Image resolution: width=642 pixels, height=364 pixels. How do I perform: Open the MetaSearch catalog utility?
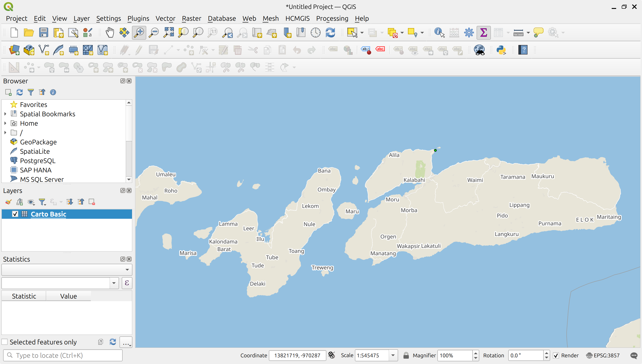point(479,50)
